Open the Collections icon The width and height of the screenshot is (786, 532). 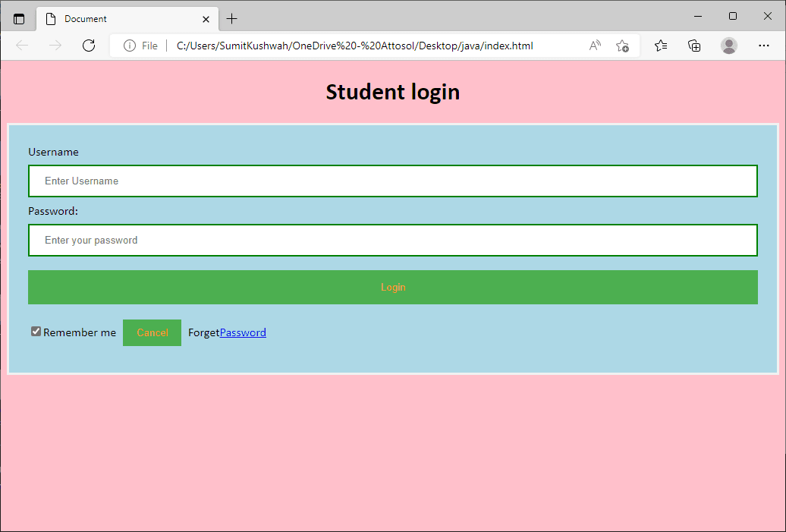pyautogui.click(x=694, y=46)
